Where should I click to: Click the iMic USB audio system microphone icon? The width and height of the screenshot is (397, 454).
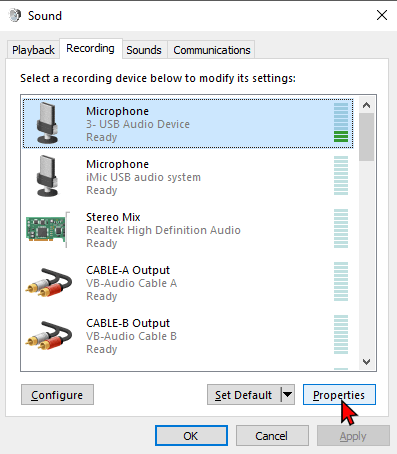point(47,176)
